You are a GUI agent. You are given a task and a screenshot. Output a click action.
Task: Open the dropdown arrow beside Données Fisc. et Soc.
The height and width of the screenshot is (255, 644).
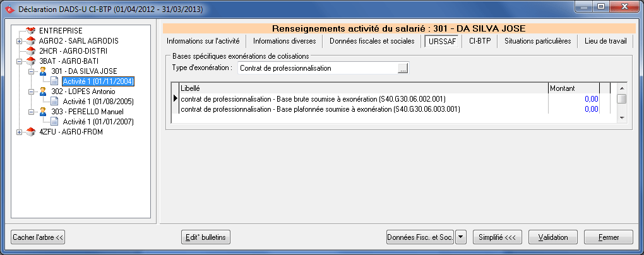pos(460,237)
